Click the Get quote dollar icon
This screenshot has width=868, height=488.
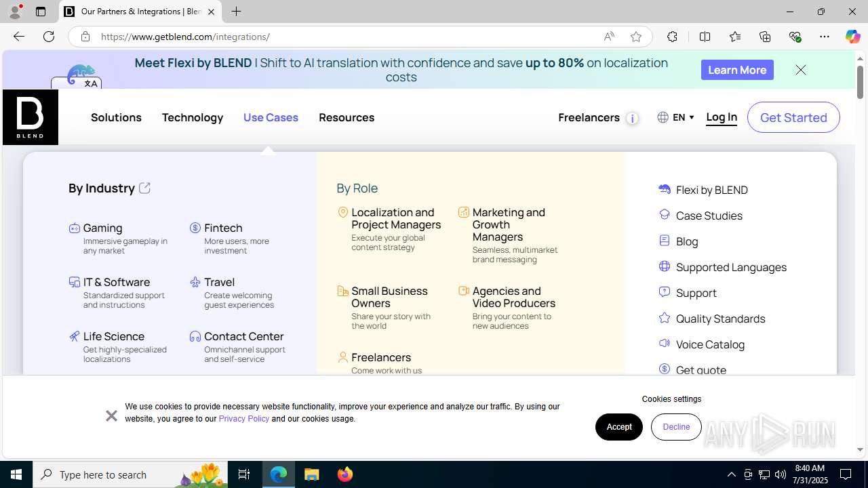[665, 369]
